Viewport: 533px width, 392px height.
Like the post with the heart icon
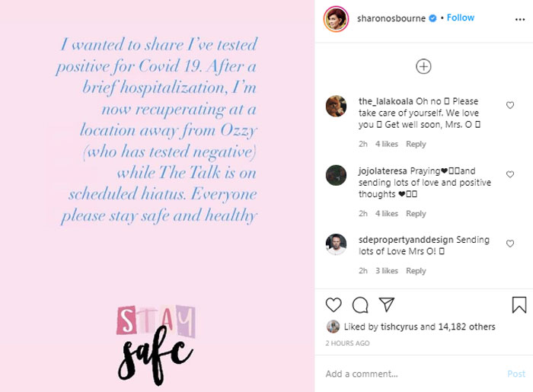pyautogui.click(x=334, y=305)
